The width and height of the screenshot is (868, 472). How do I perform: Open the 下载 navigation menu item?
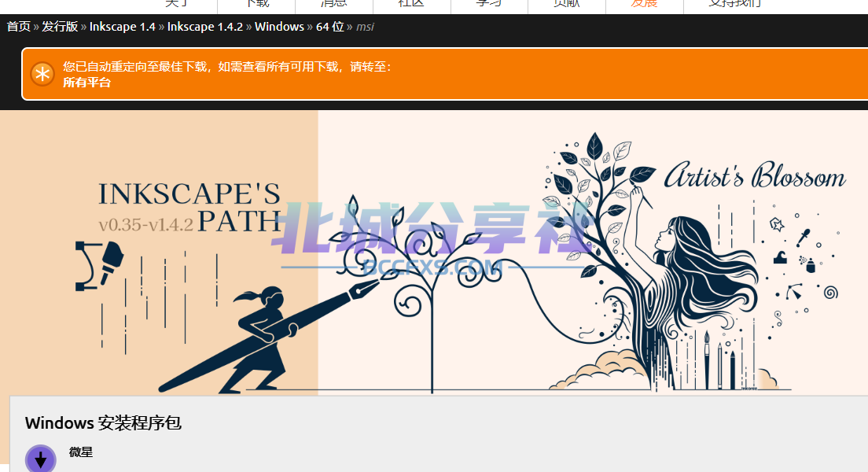pyautogui.click(x=257, y=3)
